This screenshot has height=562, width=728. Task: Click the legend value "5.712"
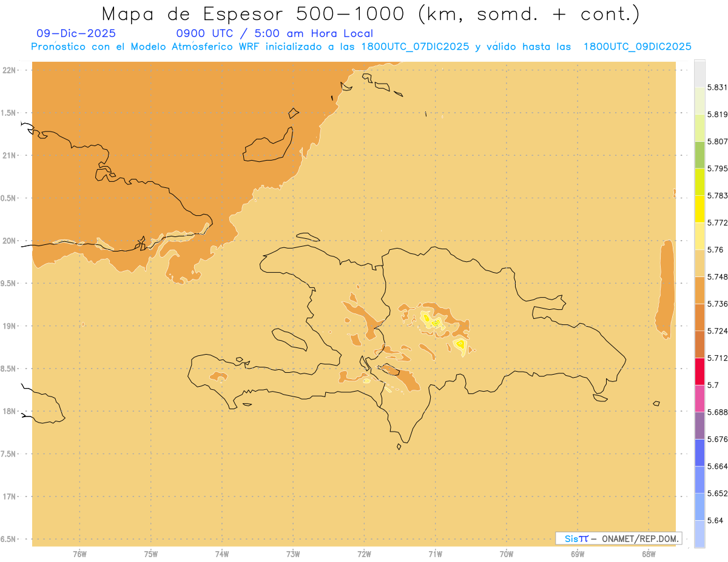tap(718, 358)
